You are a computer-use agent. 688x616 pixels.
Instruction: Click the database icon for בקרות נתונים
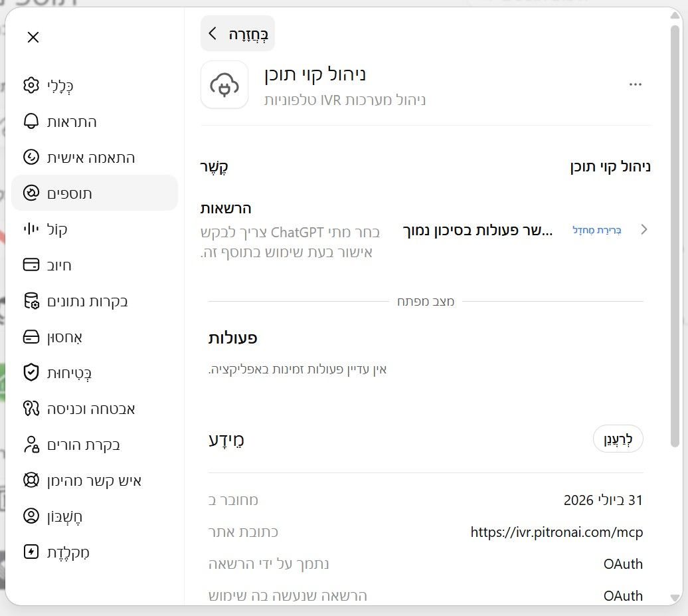pos(31,301)
